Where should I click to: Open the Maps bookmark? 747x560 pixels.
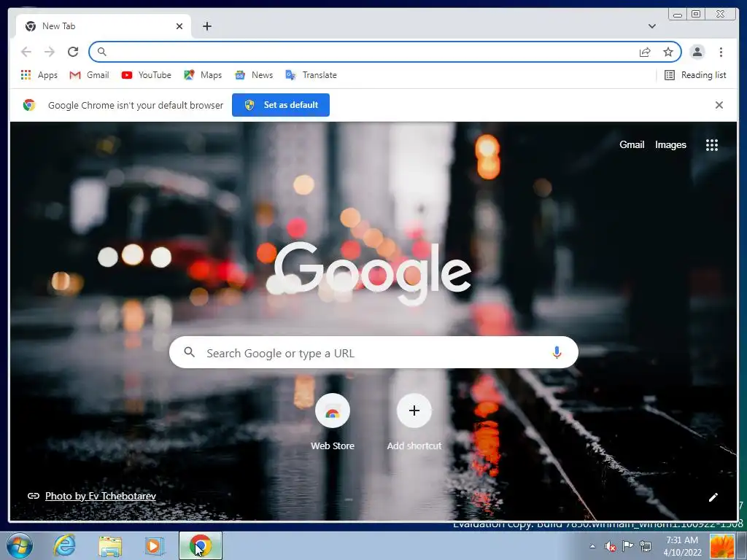point(203,75)
